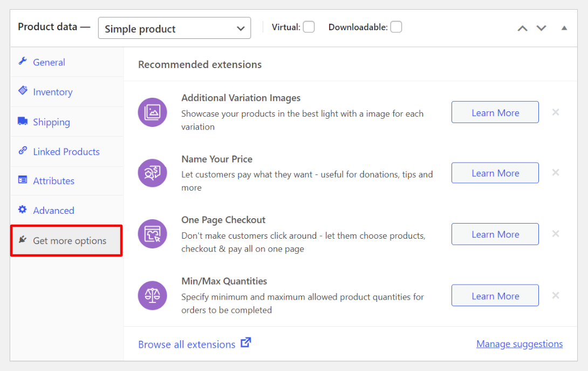The image size is (588, 371).
Task: Click Learn More for Name Your Price
Action: pos(495,173)
